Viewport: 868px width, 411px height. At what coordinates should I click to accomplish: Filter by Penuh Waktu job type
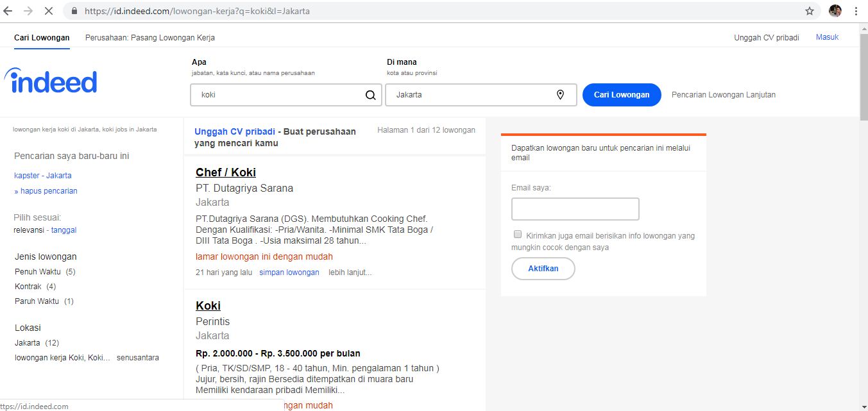point(38,272)
